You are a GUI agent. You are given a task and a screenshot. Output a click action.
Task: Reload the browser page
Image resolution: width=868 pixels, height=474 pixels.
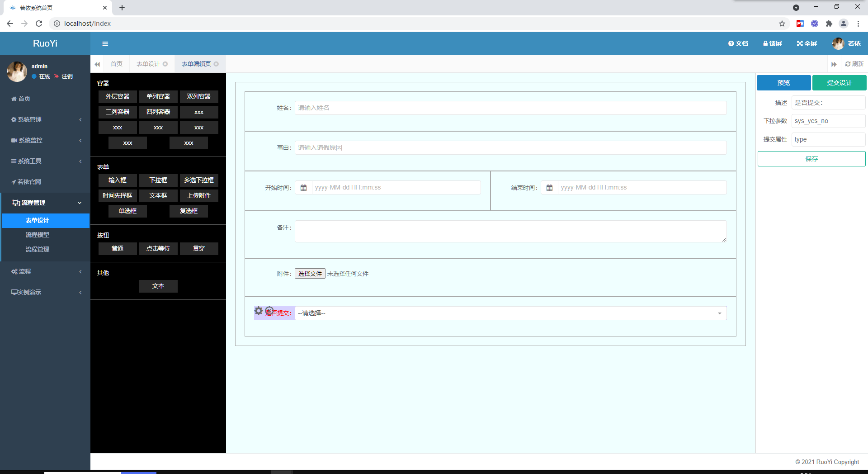39,24
